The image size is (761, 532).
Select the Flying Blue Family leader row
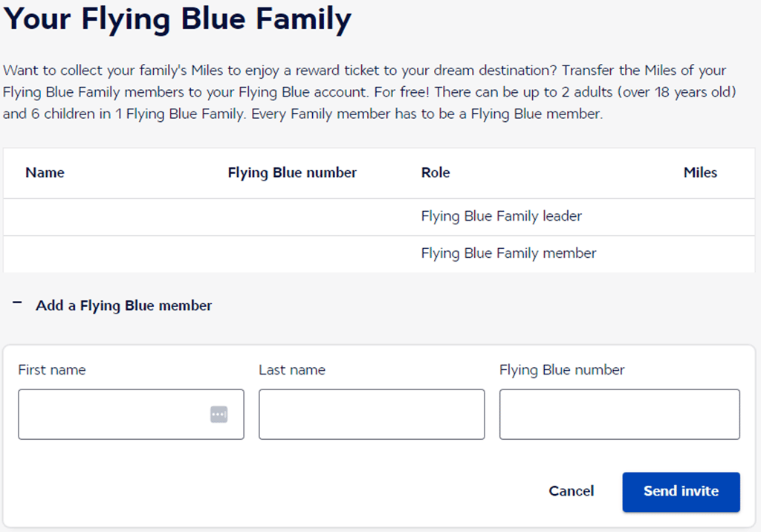pos(501,216)
